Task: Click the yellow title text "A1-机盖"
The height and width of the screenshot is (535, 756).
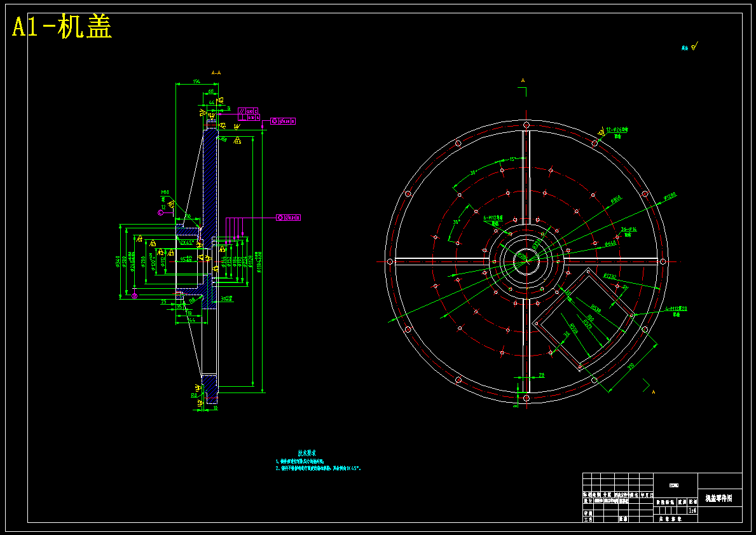Action: (63, 27)
